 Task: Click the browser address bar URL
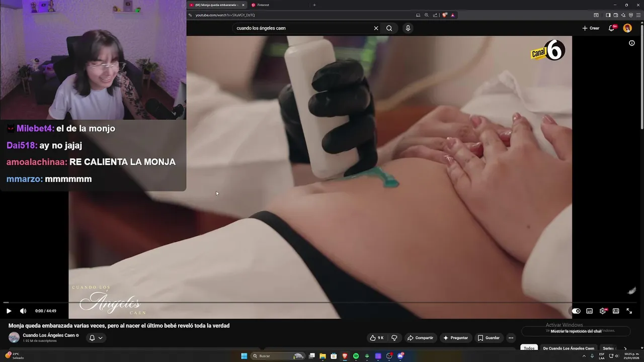(x=225, y=15)
